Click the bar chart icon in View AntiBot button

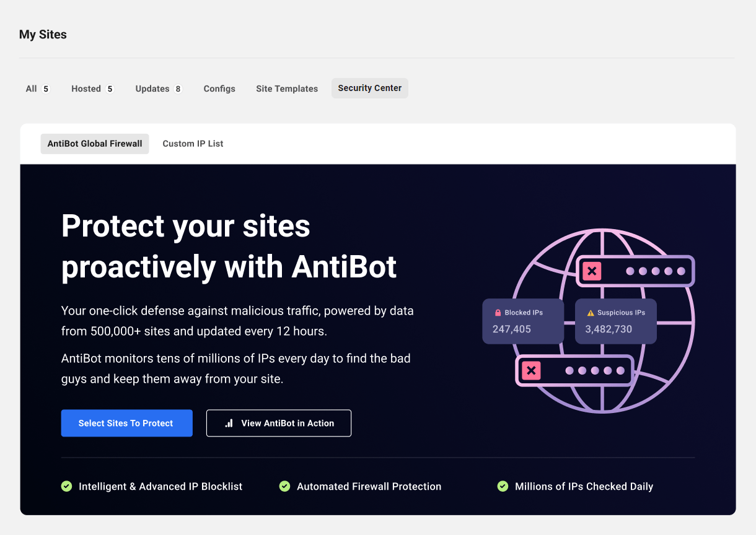tap(229, 424)
